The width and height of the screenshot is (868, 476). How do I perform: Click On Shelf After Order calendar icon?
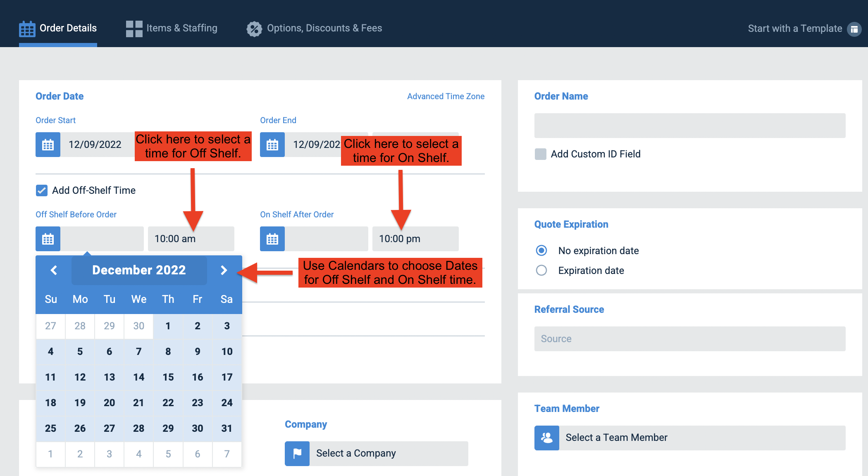(272, 239)
